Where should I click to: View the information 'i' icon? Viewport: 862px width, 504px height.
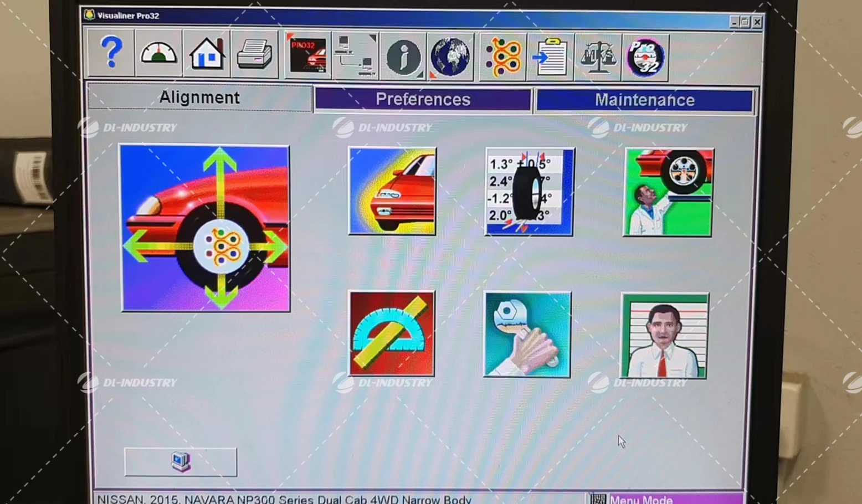pyautogui.click(x=403, y=54)
